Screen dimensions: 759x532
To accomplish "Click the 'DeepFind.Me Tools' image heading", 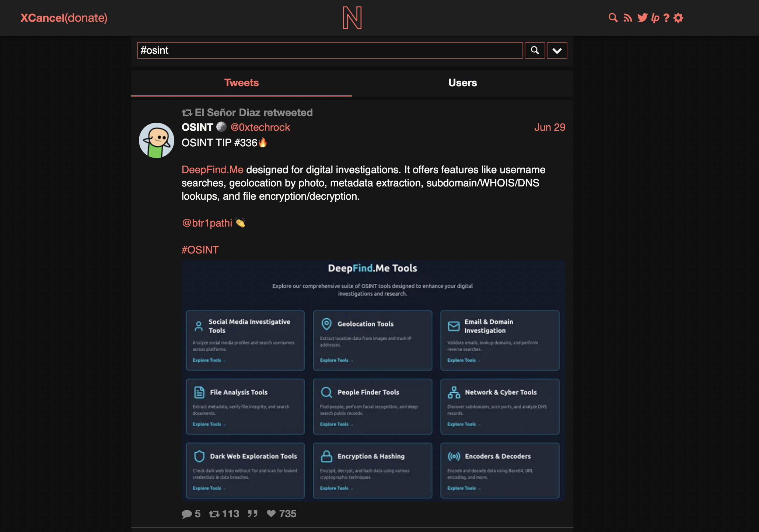I will (372, 268).
